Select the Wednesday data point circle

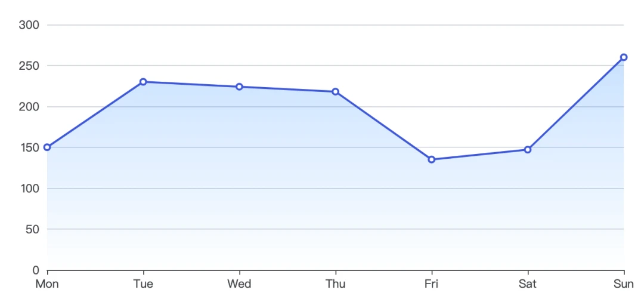point(239,87)
